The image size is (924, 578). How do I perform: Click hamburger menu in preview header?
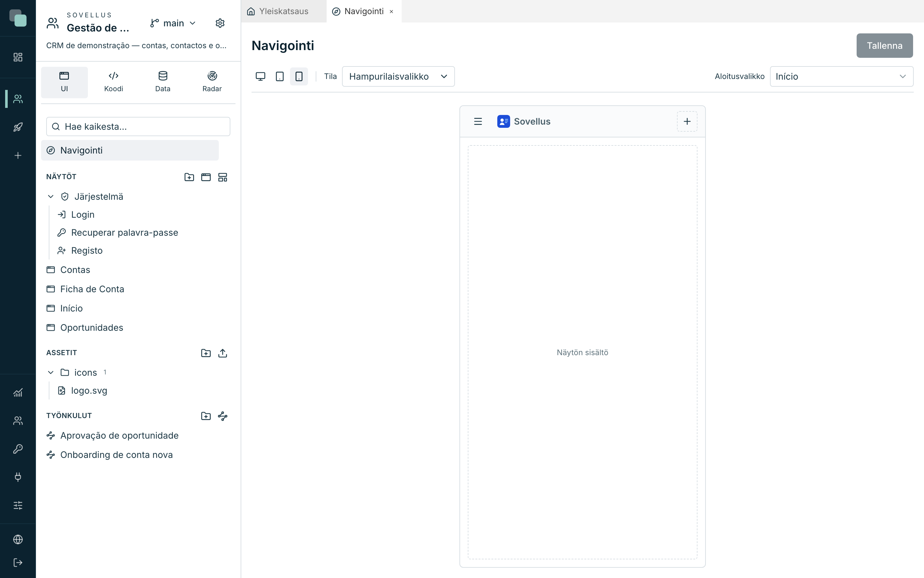(x=478, y=122)
